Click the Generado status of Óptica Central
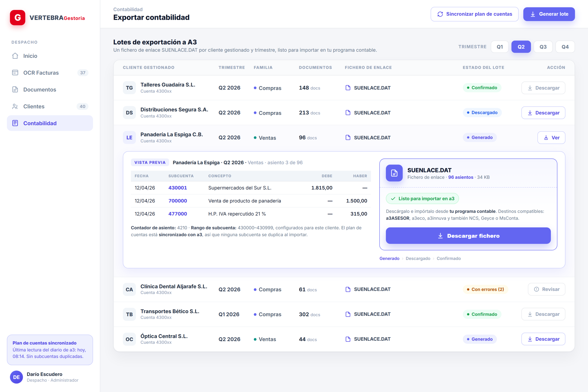The image size is (588, 392). click(480, 339)
